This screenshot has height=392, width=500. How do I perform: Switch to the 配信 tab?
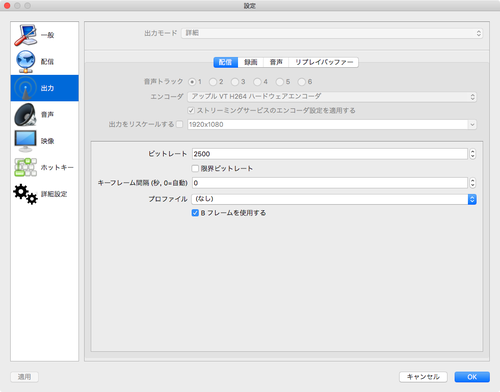pyautogui.click(x=226, y=62)
